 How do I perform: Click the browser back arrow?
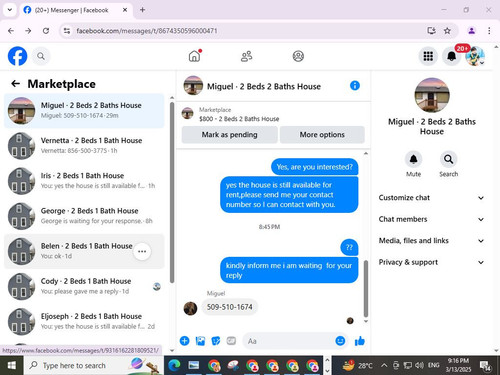pyautogui.click(x=11, y=31)
